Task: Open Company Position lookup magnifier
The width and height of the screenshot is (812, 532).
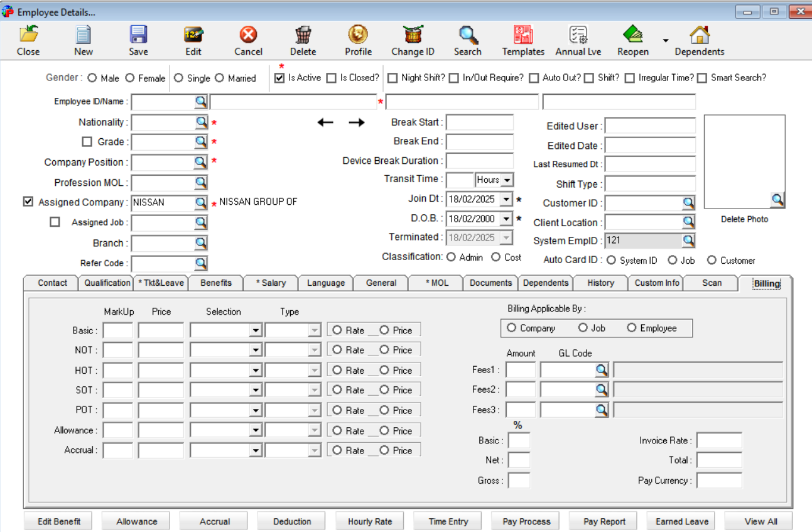Action: click(x=200, y=162)
